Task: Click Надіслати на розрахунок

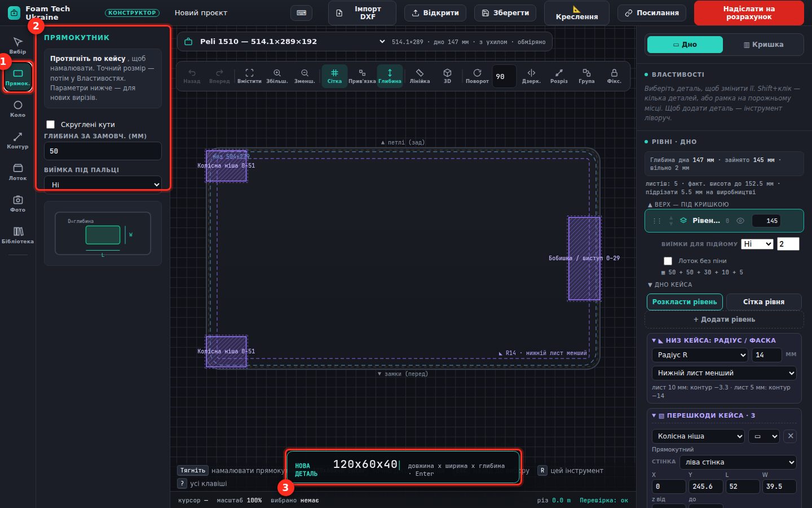Action: [749, 13]
